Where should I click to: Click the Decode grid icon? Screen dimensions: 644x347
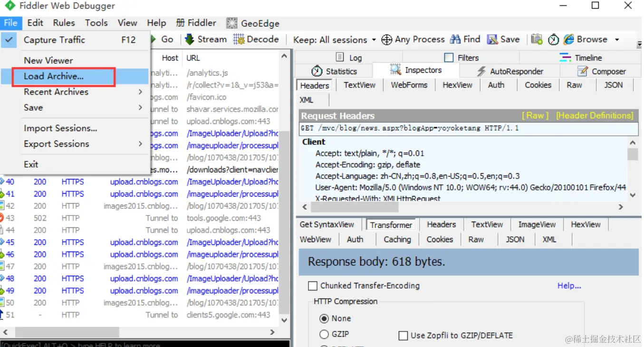pyautogui.click(x=239, y=39)
